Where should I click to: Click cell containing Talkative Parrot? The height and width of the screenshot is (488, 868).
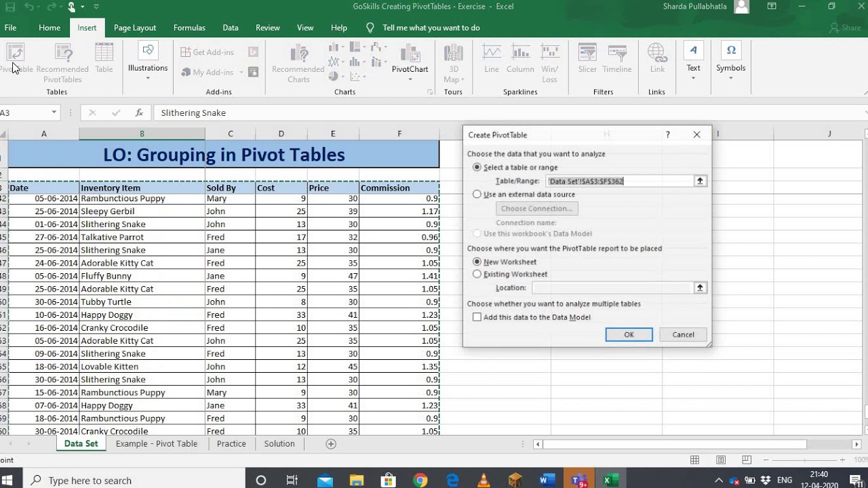142,237
